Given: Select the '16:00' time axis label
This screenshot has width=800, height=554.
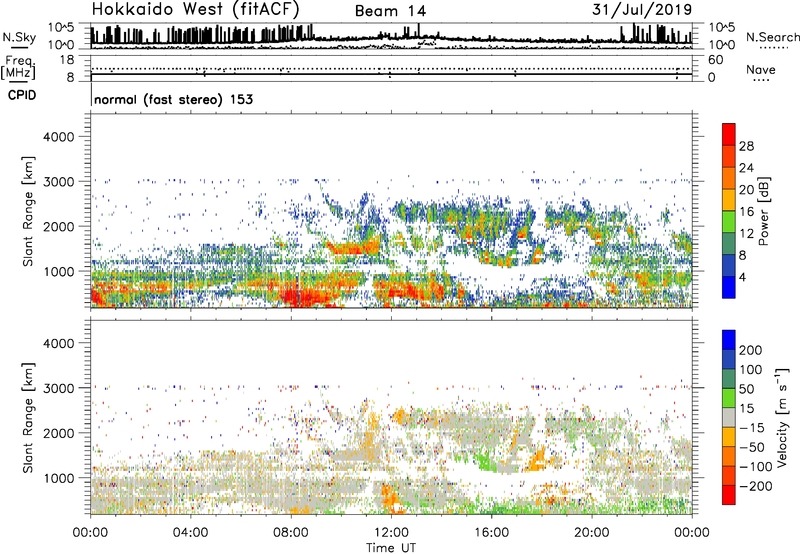Looking at the screenshot, I should point(491,533).
